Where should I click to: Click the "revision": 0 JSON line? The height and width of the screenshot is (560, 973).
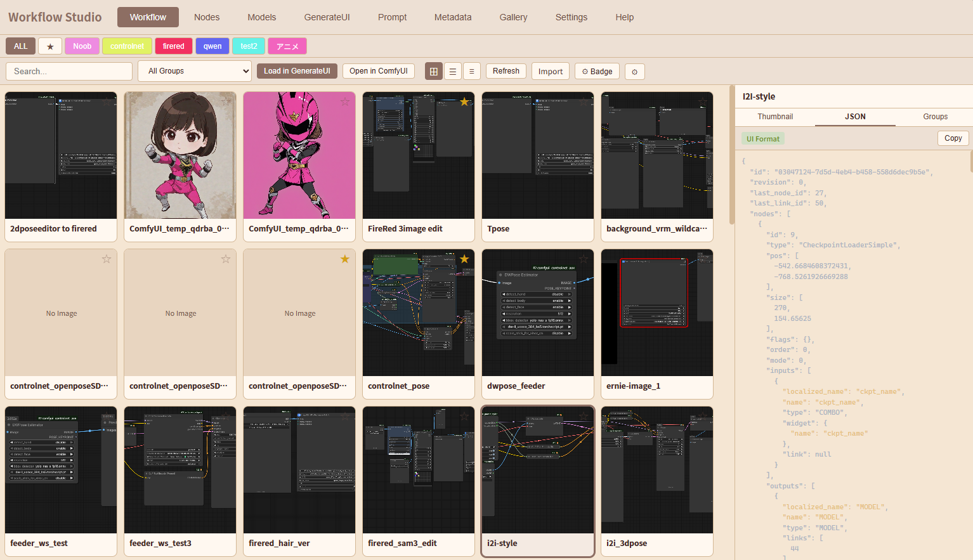(780, 182)
